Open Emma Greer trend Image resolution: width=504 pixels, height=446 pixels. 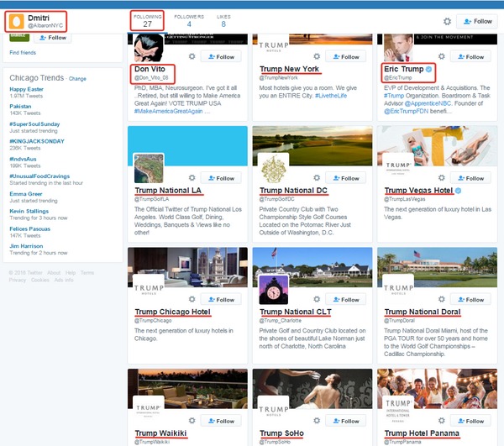coord(26,194)
